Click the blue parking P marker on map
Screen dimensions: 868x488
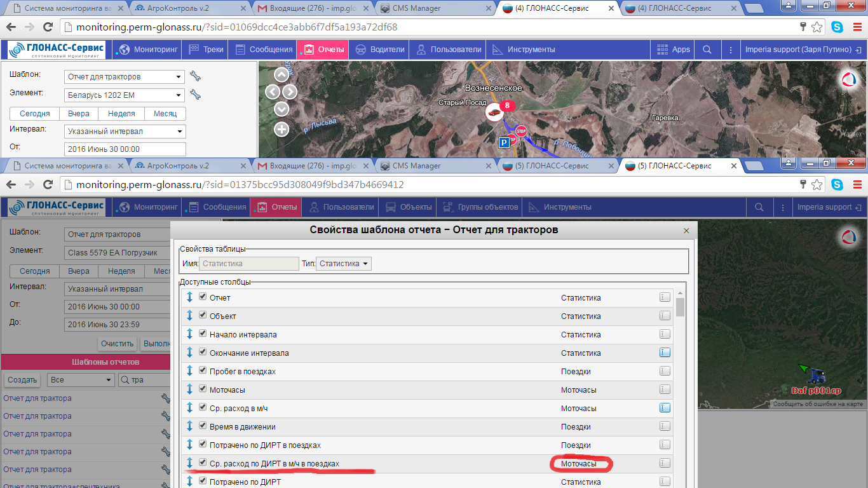click(504, 143)
